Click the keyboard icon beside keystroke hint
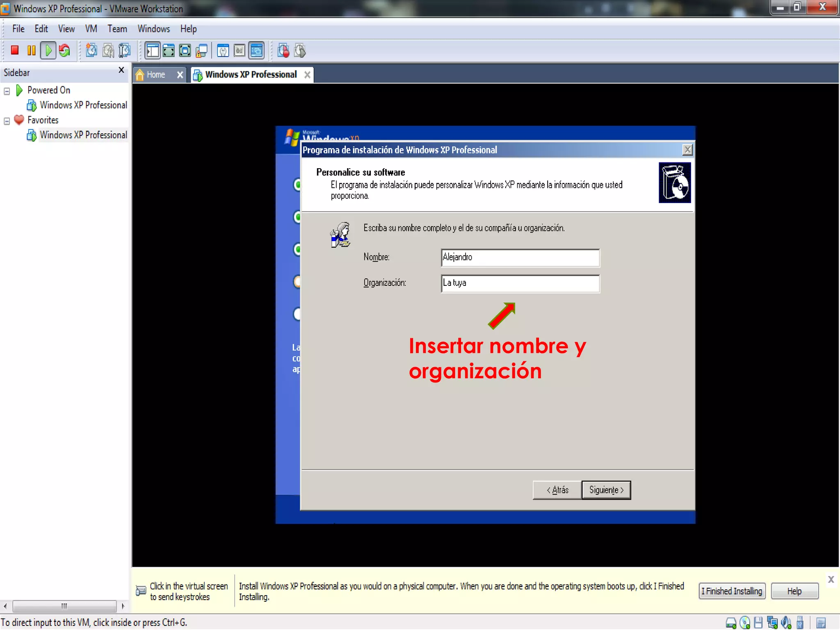Viewport: 840px width, 630px height. click(x=141, y=591)
